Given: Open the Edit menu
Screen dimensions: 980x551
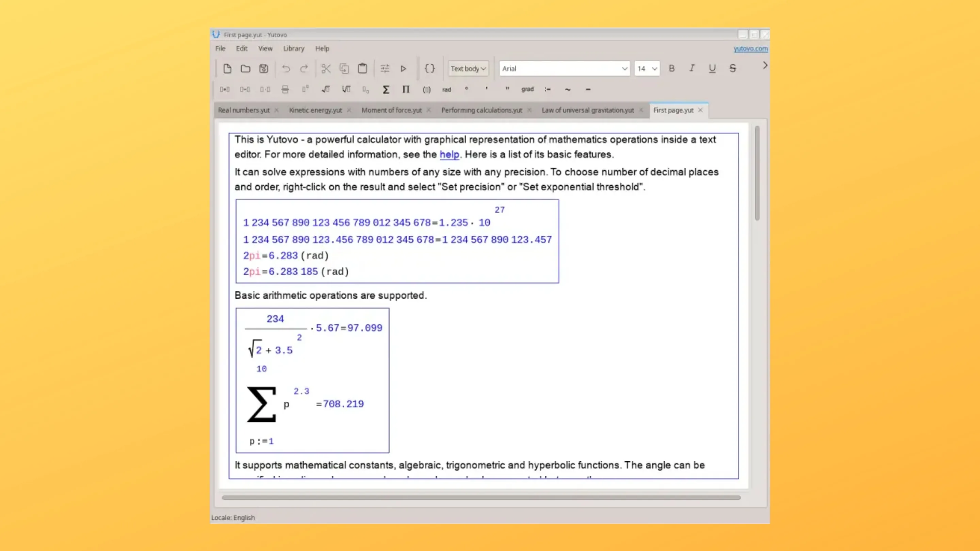Looking at the screenshot, I should tap(242, 48).
